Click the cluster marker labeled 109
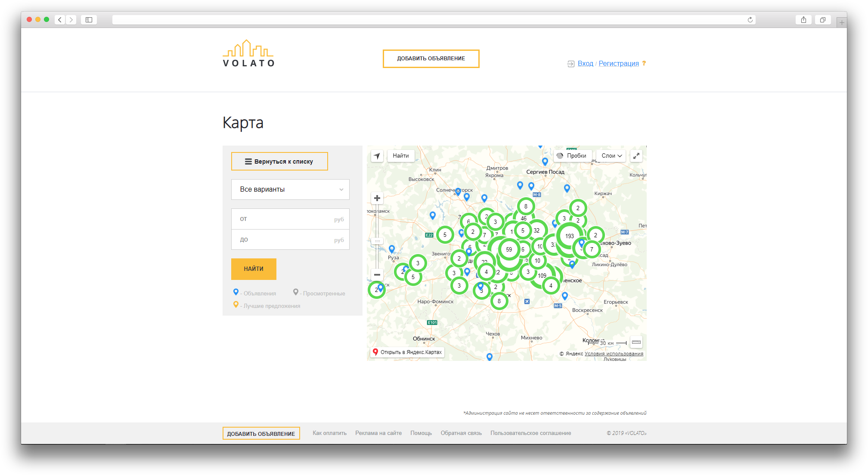Viewport: 868px width, 475px height. click(542, 276)
